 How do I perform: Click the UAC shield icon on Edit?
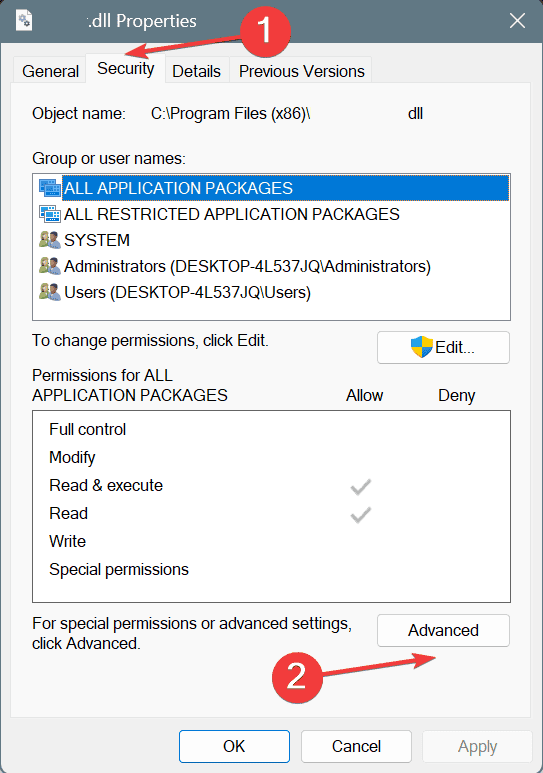[x=422, y=347]
